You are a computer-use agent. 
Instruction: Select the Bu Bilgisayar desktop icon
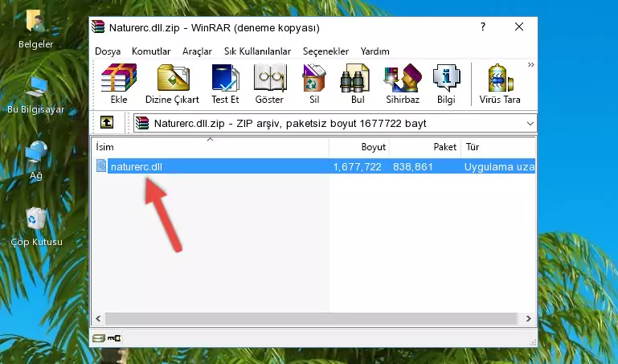[x=35, y=95]
